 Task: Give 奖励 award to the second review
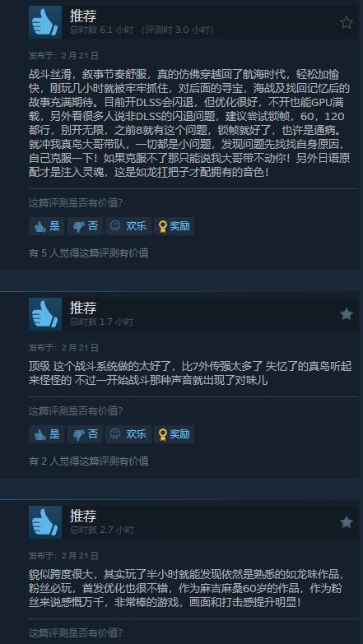point(174,434)
